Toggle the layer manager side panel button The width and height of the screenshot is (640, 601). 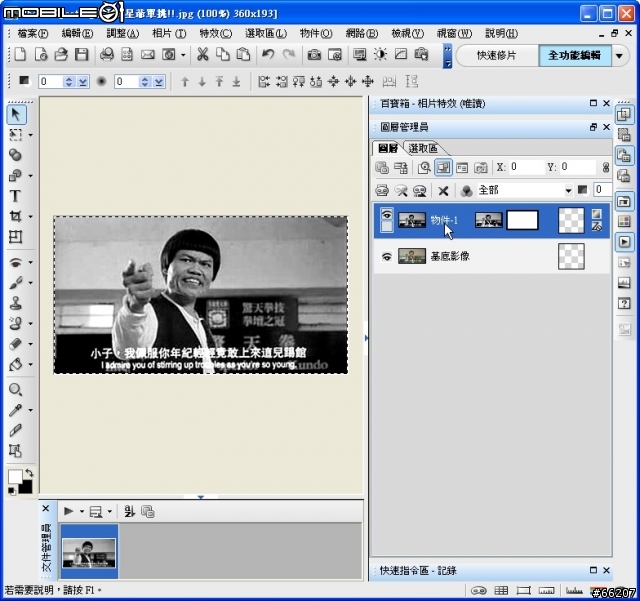624,156
